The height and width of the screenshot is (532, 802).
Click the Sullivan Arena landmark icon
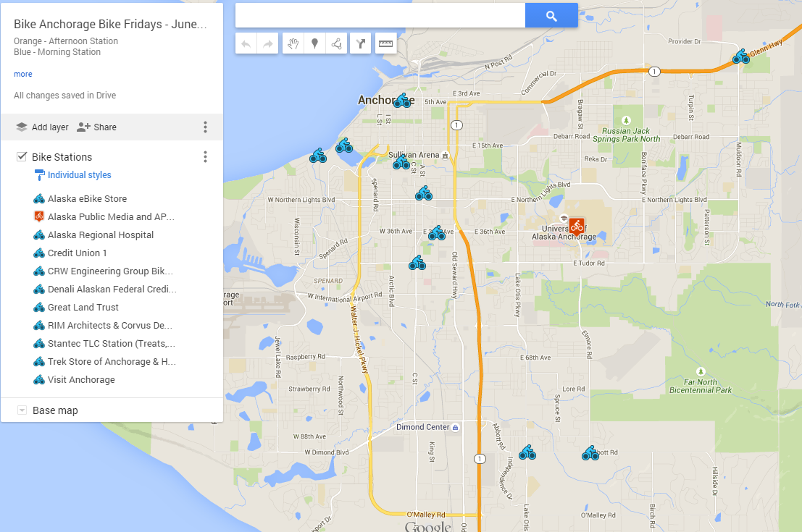pos(445,156)
